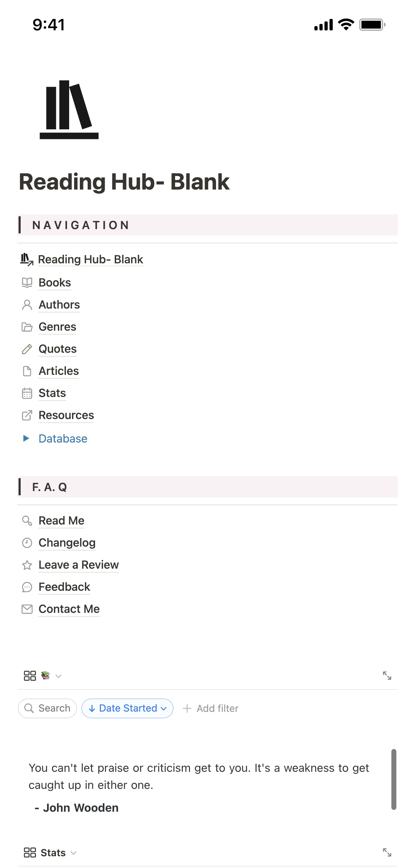The height and width of the screenshot is (868, 401).
Task: Tap the Stats calendar icon
Action: tap(27, 393)
